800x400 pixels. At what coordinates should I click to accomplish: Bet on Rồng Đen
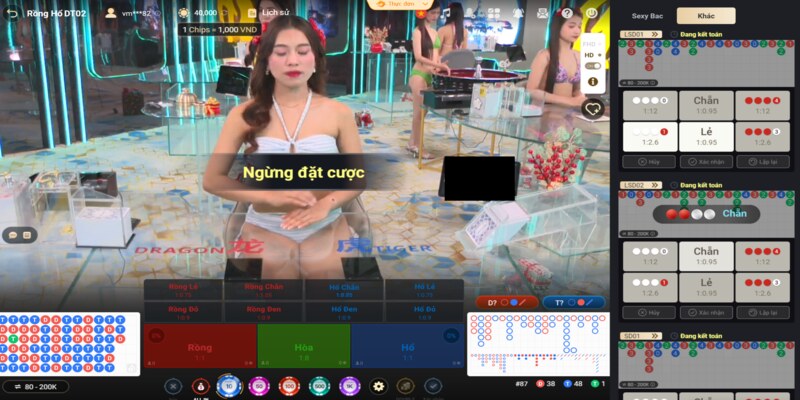(264, 312)
